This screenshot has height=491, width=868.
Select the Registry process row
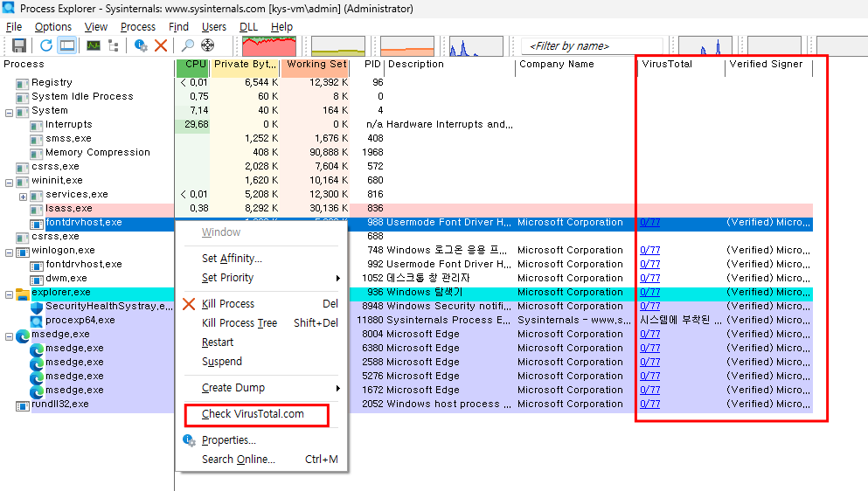coord(406,82)
